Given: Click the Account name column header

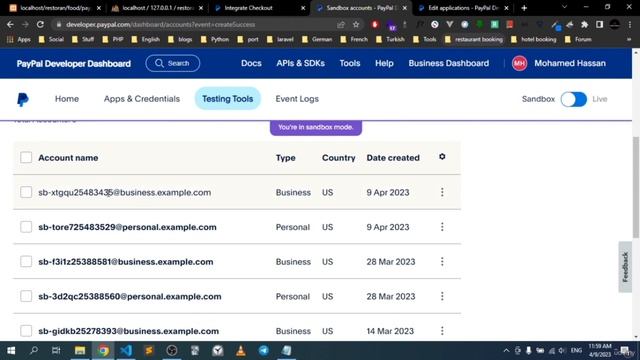Looking at the screenshot, I should pyautogui.click(x=68, y=158).
